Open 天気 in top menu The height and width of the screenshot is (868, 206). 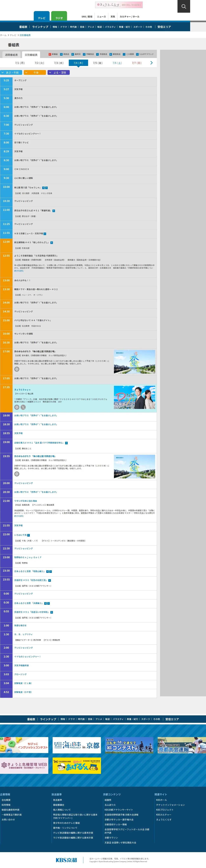pos(113,16)
